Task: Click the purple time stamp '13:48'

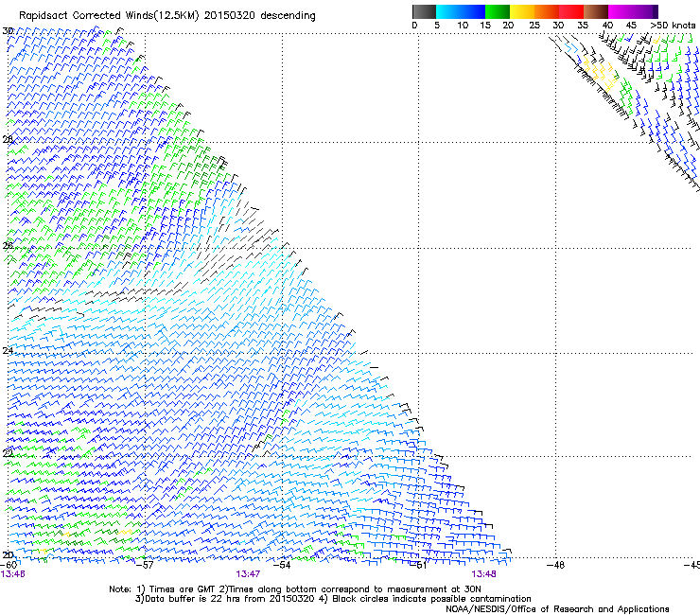Action: [x=484, y=574]
